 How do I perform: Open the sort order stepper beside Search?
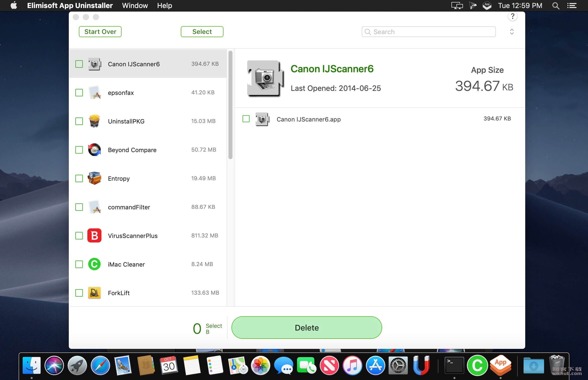click(x=512, y=32)
